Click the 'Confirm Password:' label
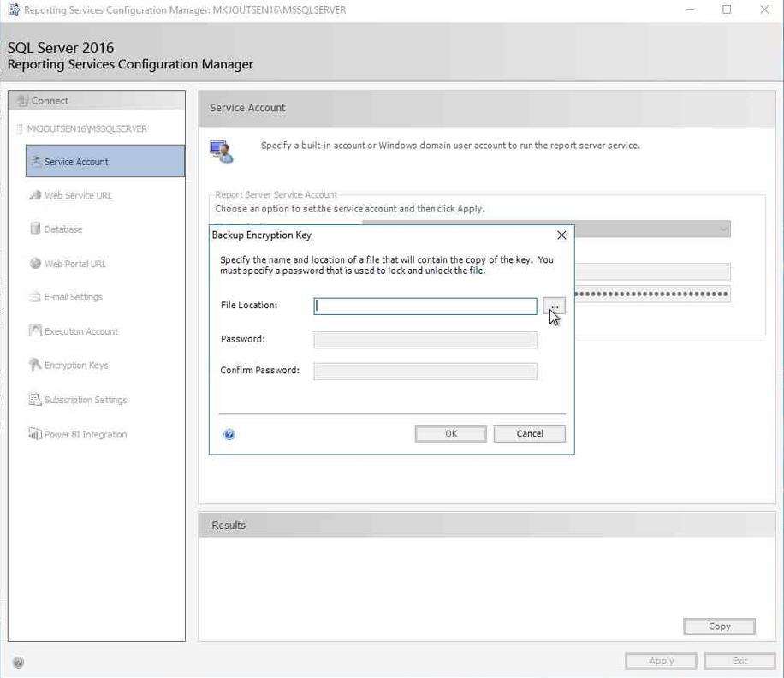 click(260, 370)
